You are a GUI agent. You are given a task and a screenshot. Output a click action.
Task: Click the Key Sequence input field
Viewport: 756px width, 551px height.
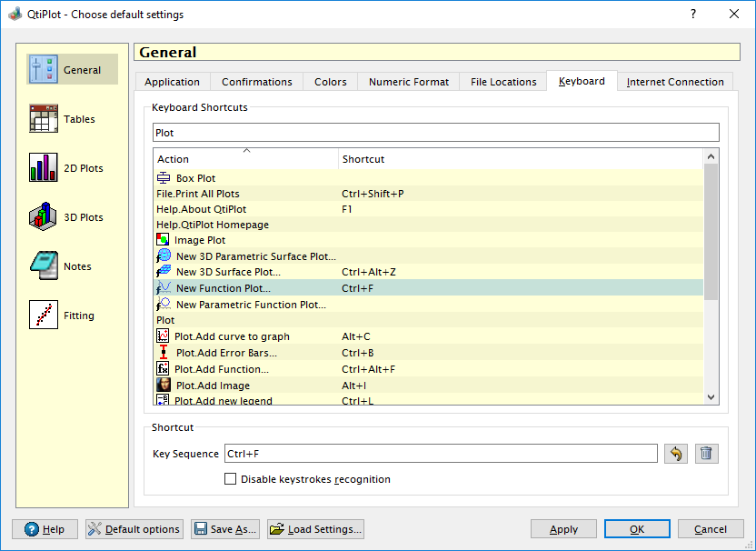click(440, 454)
